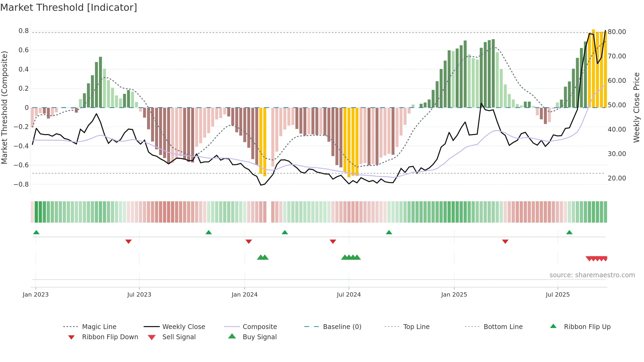Click the tallest green bar near Mar 2025
The height and width of the screenshot is (362, 644).
click(493, 73)
